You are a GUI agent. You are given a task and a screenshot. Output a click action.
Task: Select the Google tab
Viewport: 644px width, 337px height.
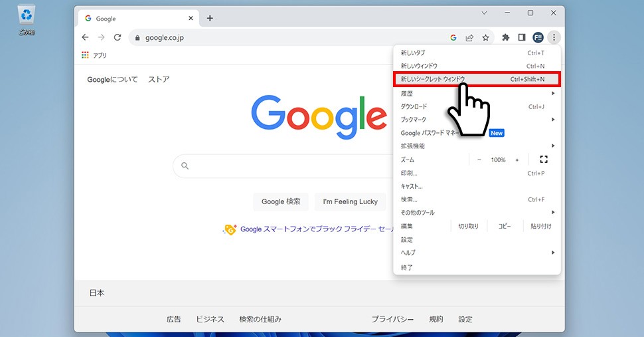(138, 19)
